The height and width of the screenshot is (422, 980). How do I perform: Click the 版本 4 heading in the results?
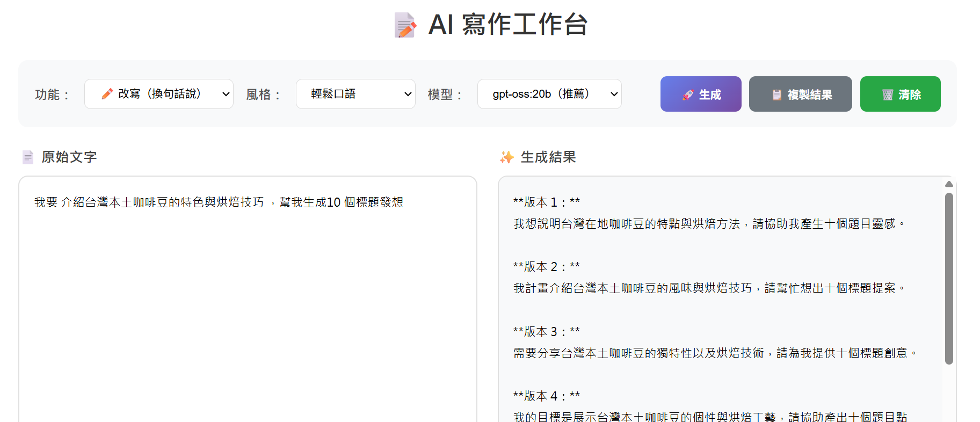[546, 396]
